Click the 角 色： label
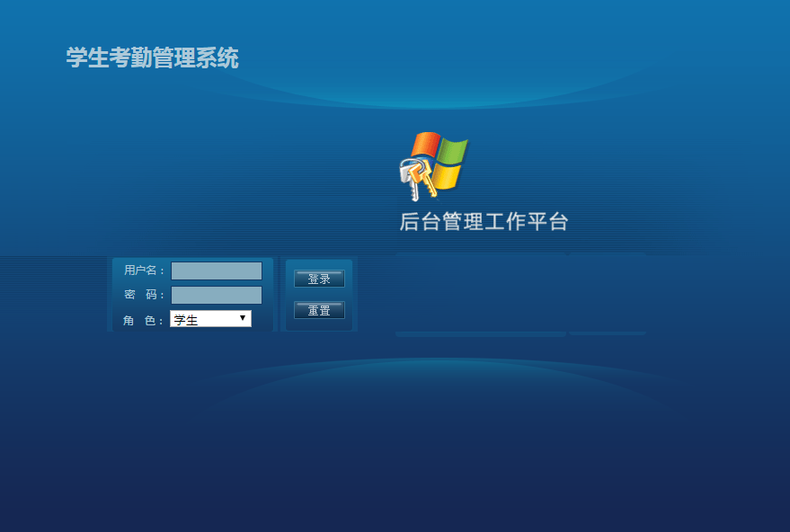This screenshot has height=532, width=790. tap(143, 321)
